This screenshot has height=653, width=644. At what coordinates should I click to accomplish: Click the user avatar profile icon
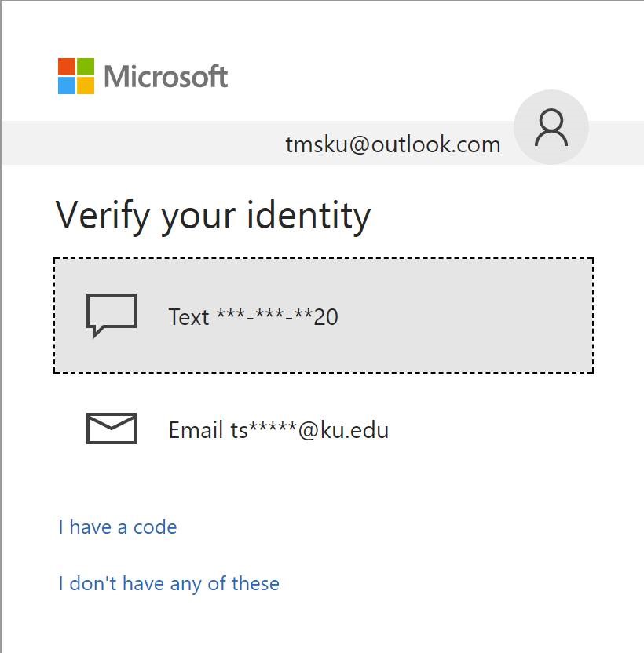tap(551, 127)
